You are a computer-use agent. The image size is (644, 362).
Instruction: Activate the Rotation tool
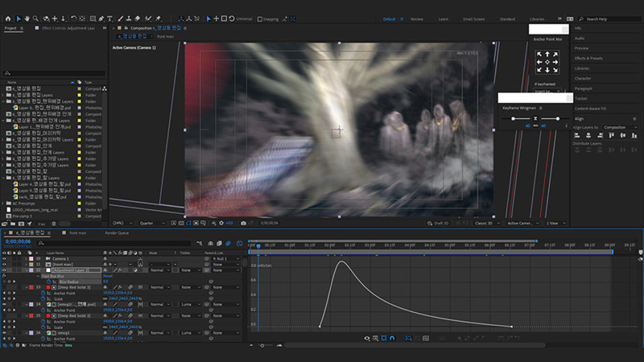tap(73, 18)
